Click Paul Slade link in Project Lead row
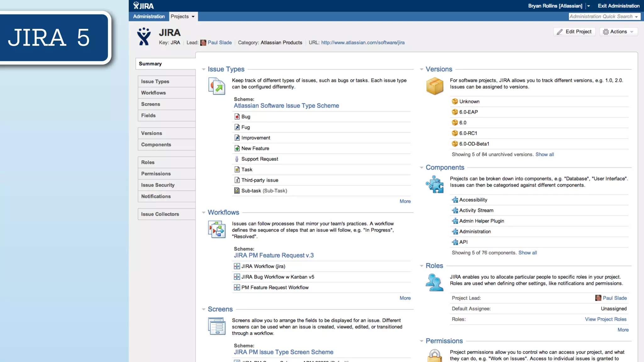This screenshot has height=362, width=644. pyautogui.click(x=615, y=298)
